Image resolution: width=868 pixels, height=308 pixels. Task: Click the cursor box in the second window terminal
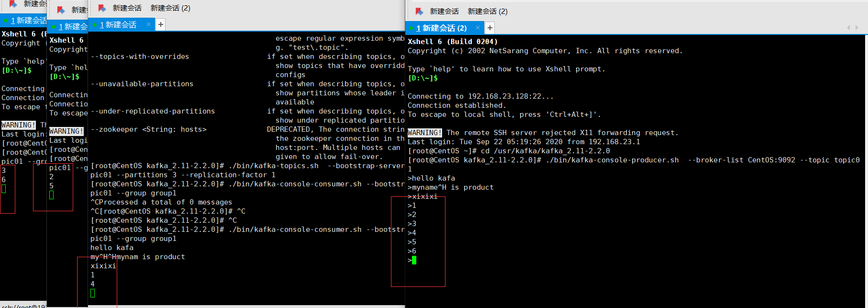point(51,195)
